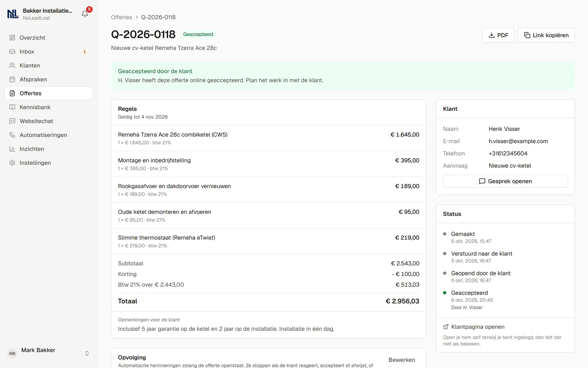Select the Slimme thermostaat (Remeha eTwist) line
This screenshot has width=588, height=368.
[x=269, y=241]
